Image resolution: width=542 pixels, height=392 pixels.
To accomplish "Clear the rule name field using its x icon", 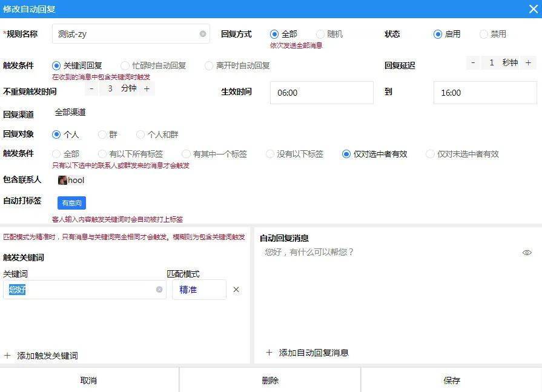I will [x=202, y=34].
